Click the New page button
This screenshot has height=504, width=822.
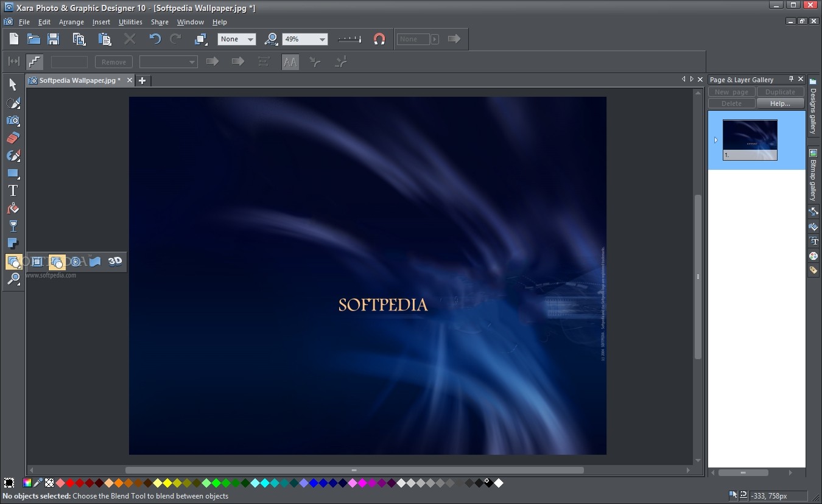click(731, 92)
